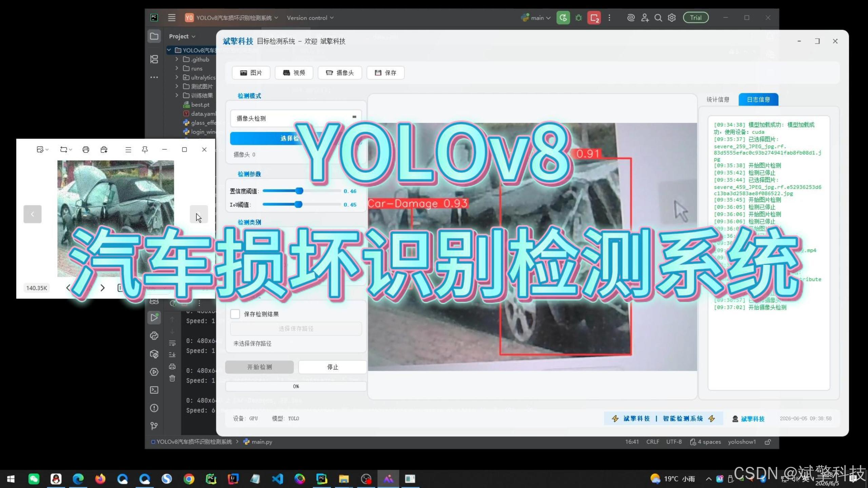Click the 视频 video mode button
Screen dimensions: 868x488
pos(294,73)
